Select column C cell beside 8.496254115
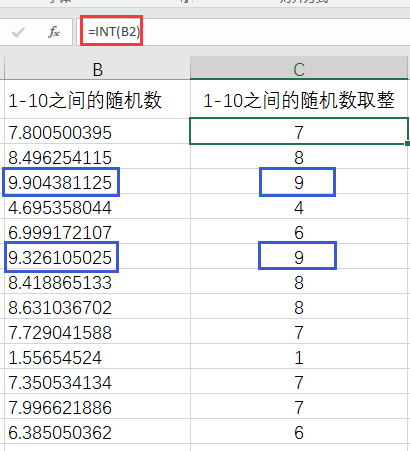Image resolution: width=410 pixels, height=451 pixels. 299,157
